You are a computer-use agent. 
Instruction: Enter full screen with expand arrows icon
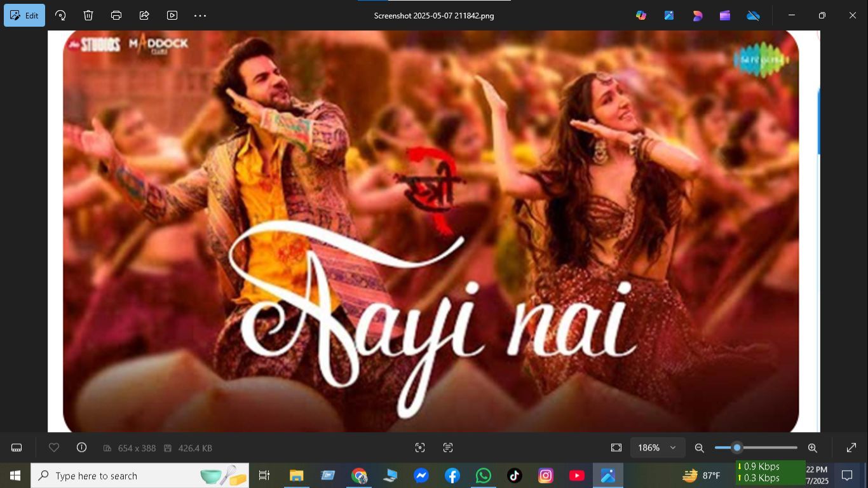[x=851, y=448]
